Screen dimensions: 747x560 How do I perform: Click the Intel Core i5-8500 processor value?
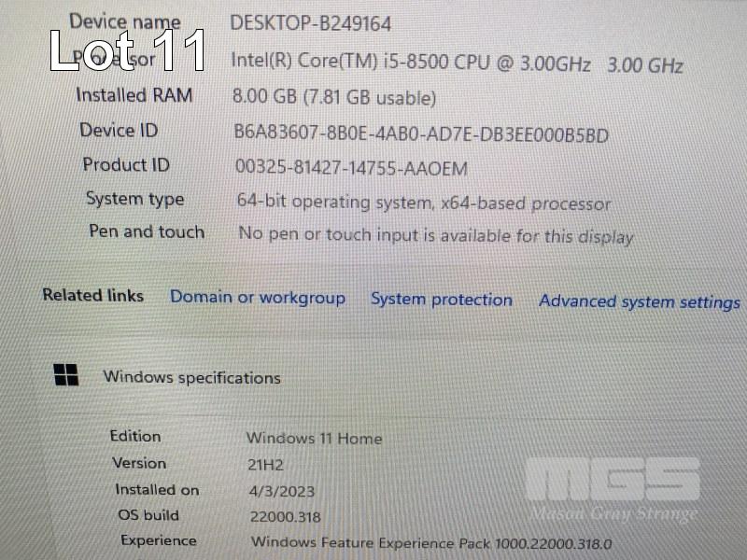(x=457, y=63)
